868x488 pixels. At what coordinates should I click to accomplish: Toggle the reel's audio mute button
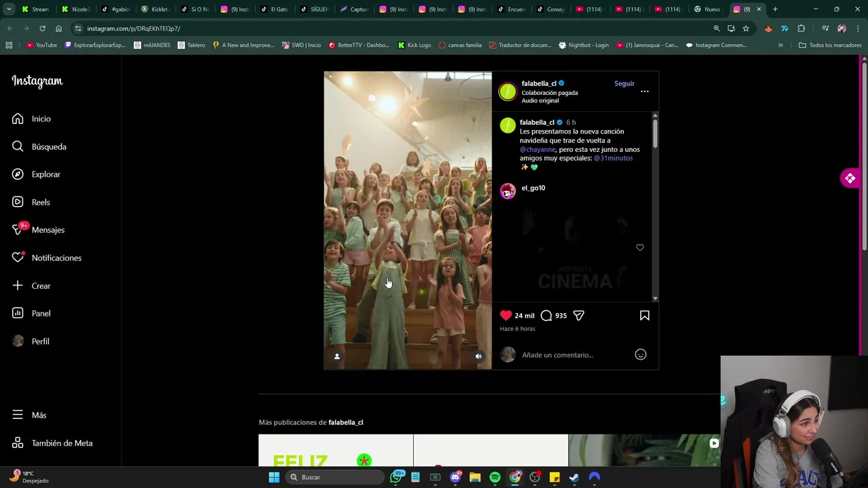coord(478,357)
